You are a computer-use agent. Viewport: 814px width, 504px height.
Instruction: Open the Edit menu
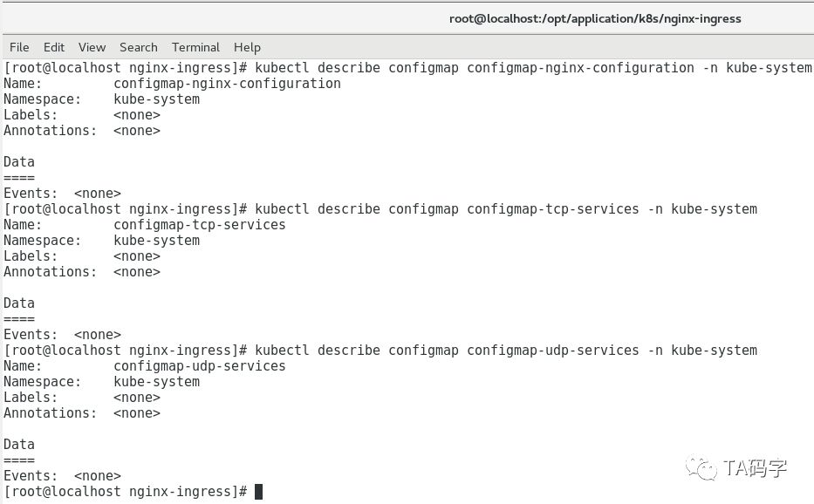tap(54, 47)
